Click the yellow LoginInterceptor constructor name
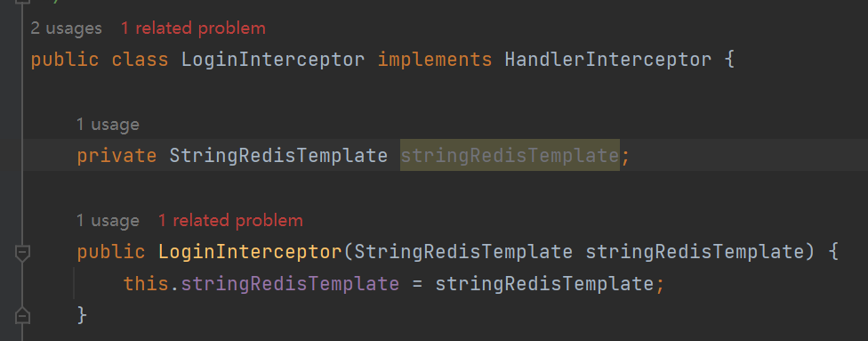This screenshot has height=341, width=868. (x=250, y=252)
